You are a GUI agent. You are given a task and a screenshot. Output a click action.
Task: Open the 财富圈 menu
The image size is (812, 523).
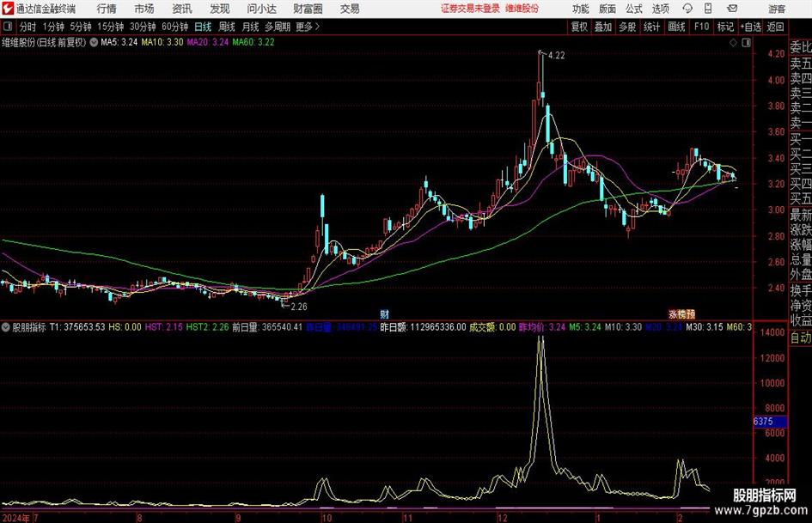pos(308,9)
